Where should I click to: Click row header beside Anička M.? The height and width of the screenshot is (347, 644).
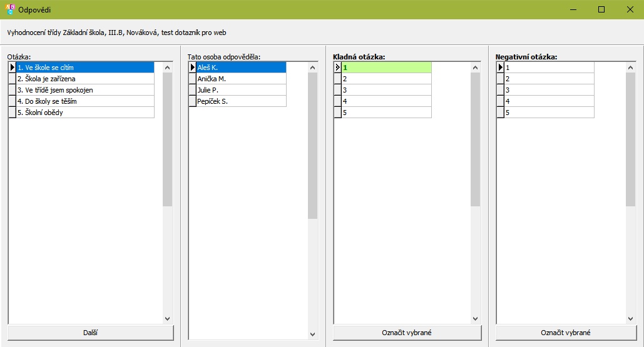tap(193, 79)
